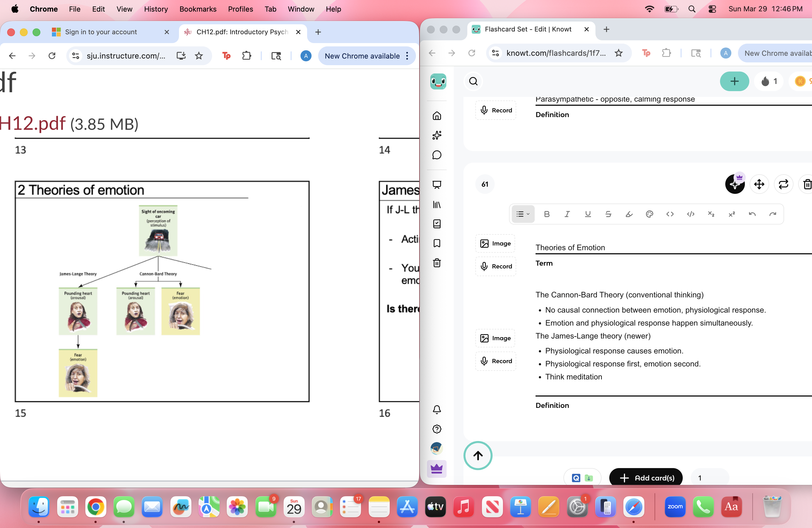This screenshot has height=528, width=812.
Task: Click the move card handle icon
Action: (759, 184)
